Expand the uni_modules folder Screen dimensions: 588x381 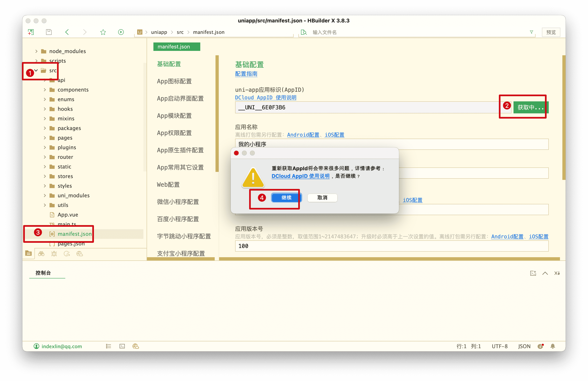click(x=45, y=196)
